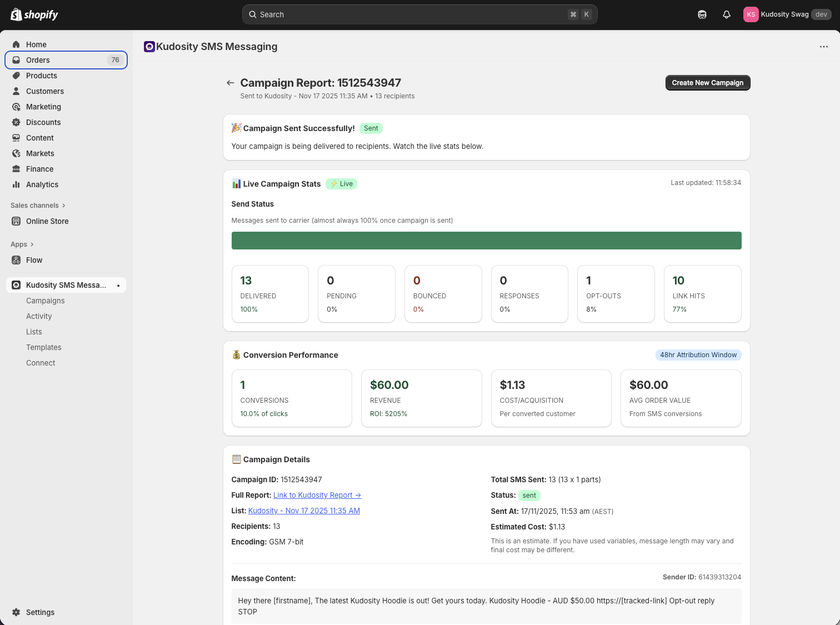Click the Analytics bar chart icon
Image resolution: width=840 pixels, height=625 pixels.
point(16,184)
